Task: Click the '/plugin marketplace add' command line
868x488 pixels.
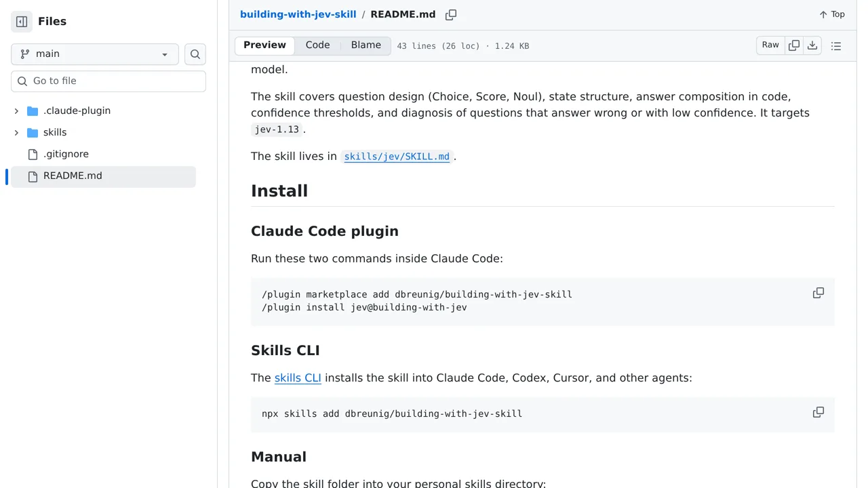Action: click(417, 294)
